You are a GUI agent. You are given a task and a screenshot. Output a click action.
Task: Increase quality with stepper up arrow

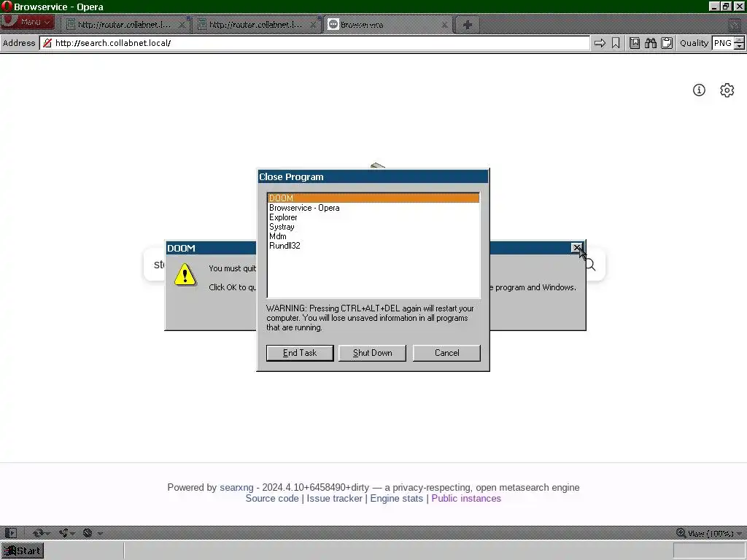pos(739,40)
